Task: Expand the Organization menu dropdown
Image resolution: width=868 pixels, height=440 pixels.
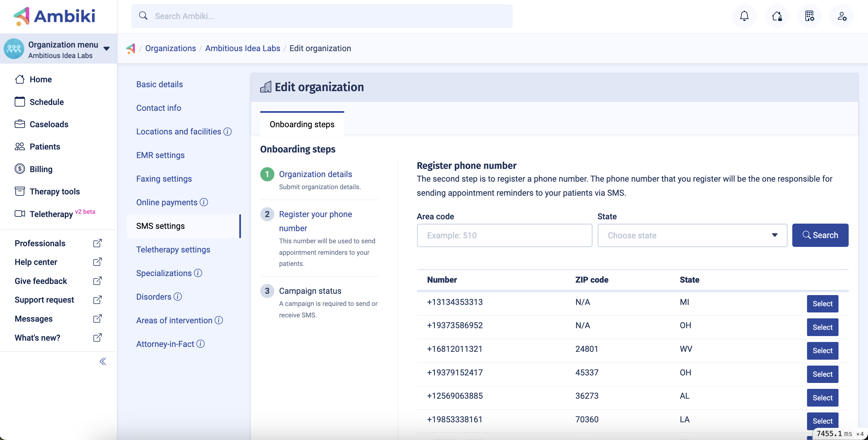Action: [107, 49]
